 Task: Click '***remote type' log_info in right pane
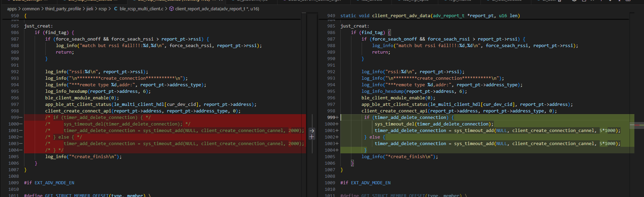coord(442,85)
